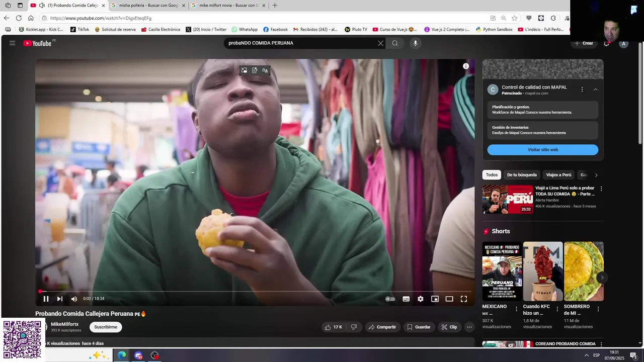
Task: Select the De tu búsqueda chip
Action: click(522, 175)
